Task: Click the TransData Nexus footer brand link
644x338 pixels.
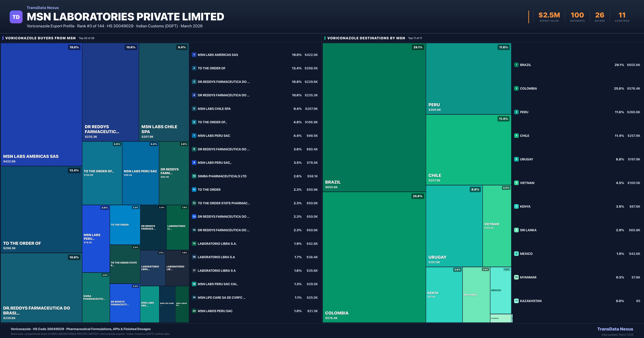Action: [x=615, y=329]
